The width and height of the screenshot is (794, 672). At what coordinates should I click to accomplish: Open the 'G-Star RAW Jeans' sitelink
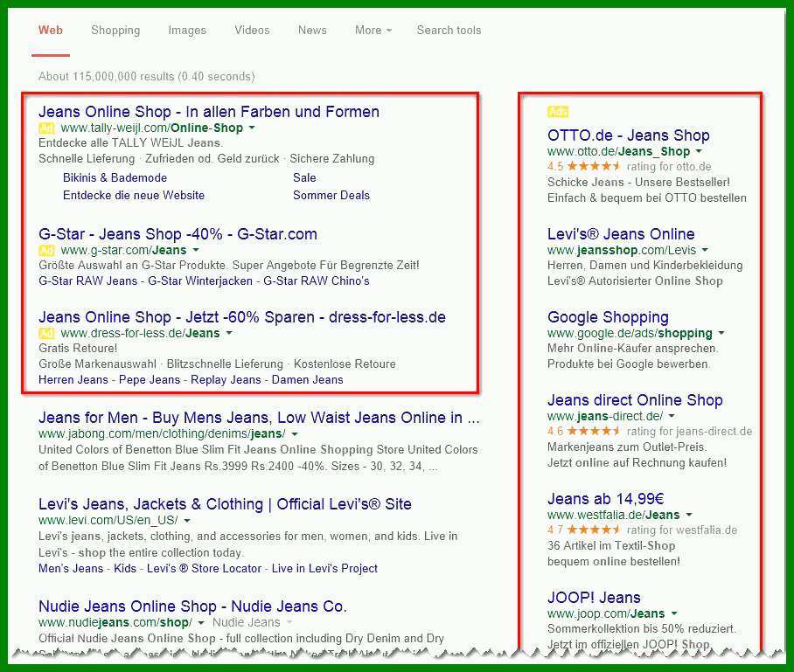pos(88,281)
